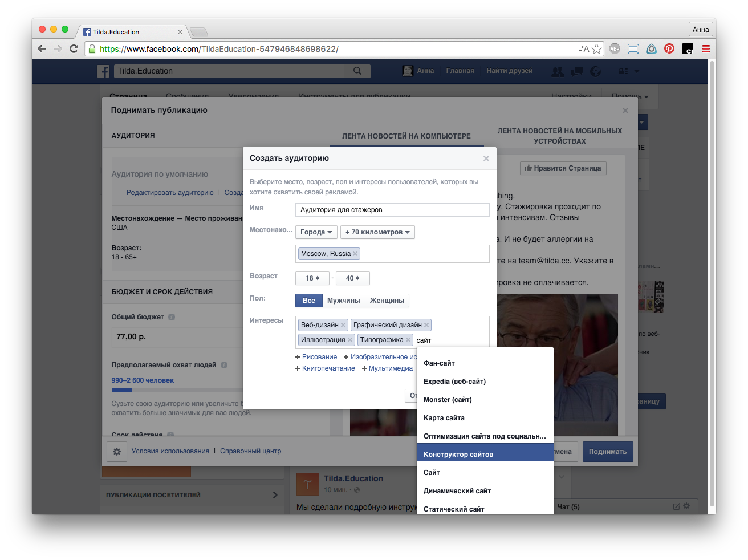Reload the page in browser
Viewport: 748px width, 560px height.
click(74, 49)
